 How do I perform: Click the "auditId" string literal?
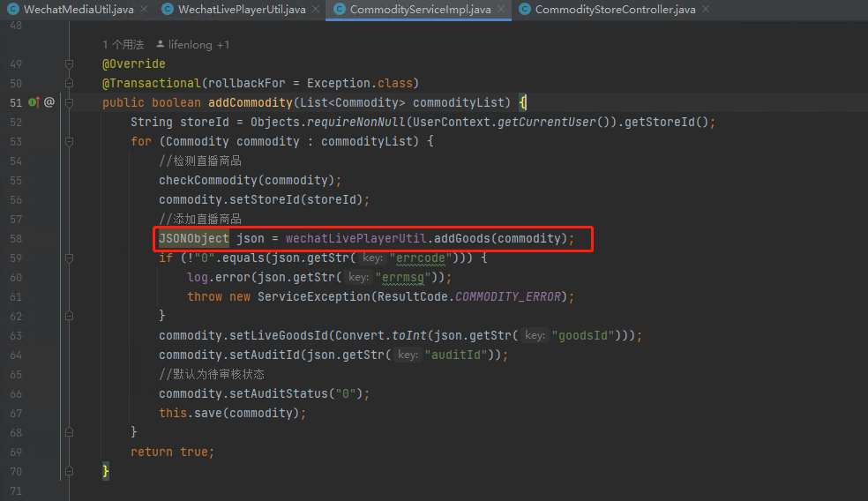click(x=456, y=355)
